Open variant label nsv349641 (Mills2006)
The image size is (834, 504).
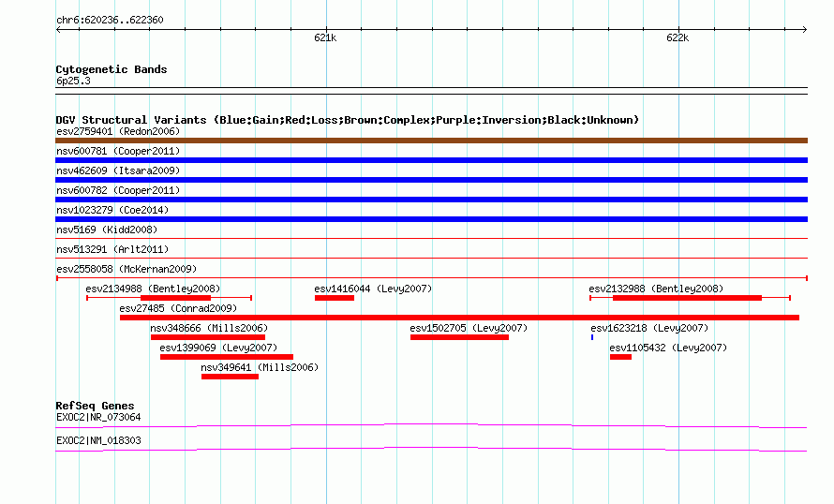pyautogui.click(x=260, y=367)
